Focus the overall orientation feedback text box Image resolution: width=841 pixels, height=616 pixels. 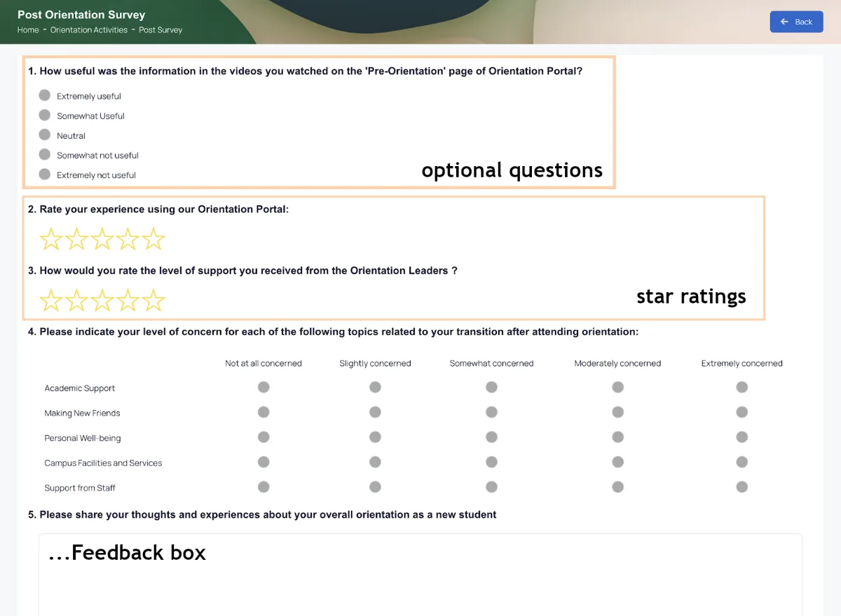point(420,575)
